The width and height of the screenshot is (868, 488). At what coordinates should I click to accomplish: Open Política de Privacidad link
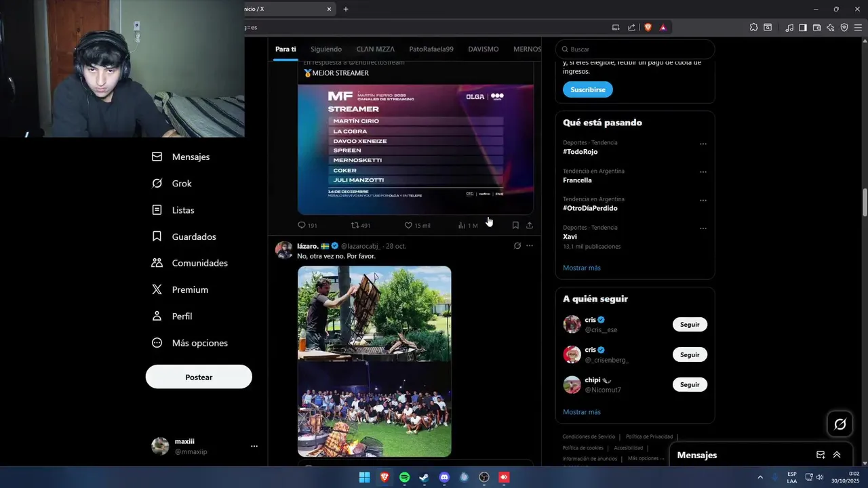tap(649, 436)
